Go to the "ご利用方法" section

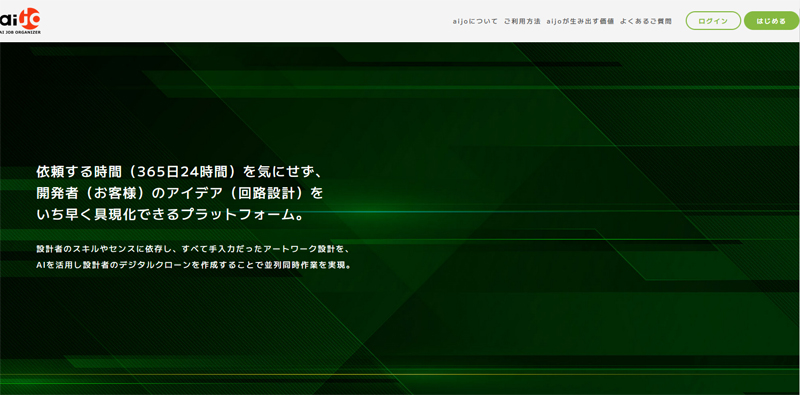(x=522, y=21)
